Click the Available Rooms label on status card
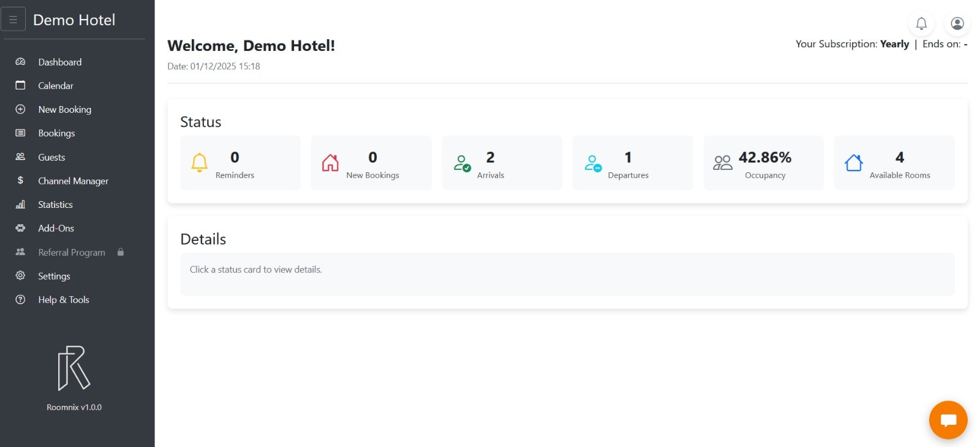Viewport: 980px width, 447px height. 900,175
